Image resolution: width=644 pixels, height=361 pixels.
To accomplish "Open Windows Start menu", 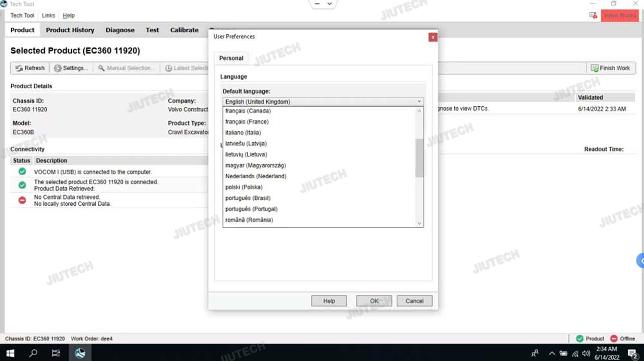I will tap(10, 353).
